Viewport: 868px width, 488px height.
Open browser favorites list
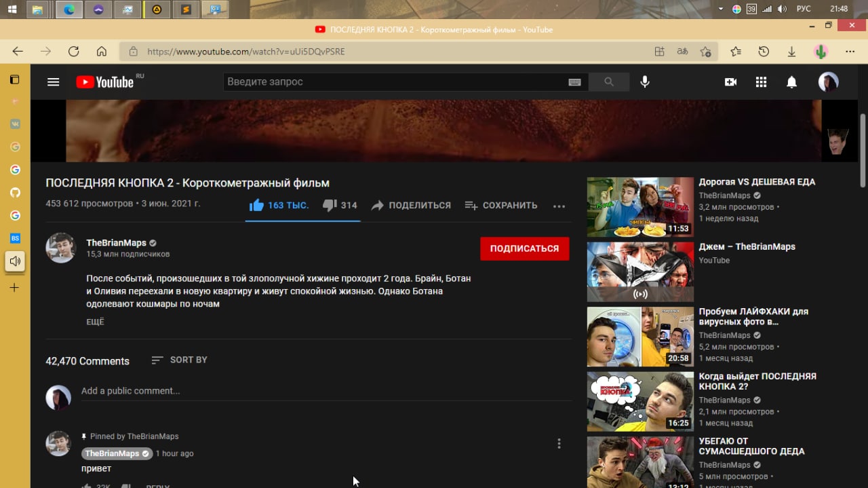point(736,52)
